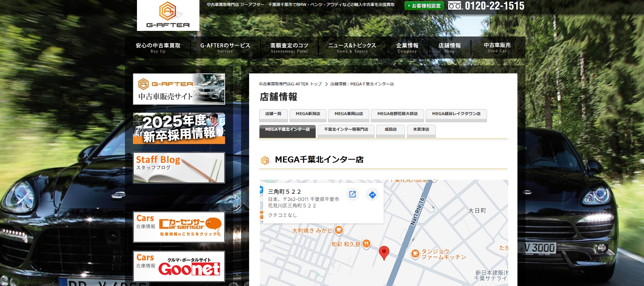644x286 pixels.
Task: Switch to the 木更津店 tab
Action: [x=421, y=130]
